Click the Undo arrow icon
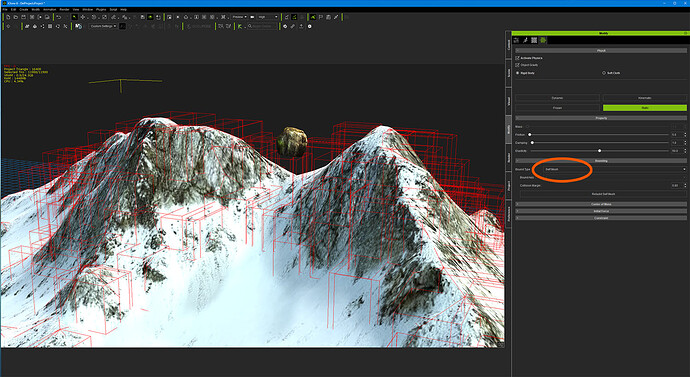 click(x=59, y=17)
